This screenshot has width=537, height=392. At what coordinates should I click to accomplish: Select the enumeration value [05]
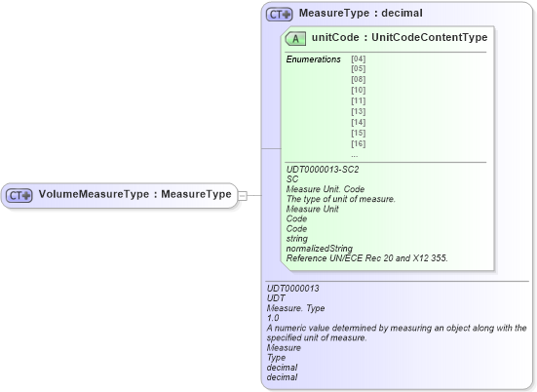359,68
